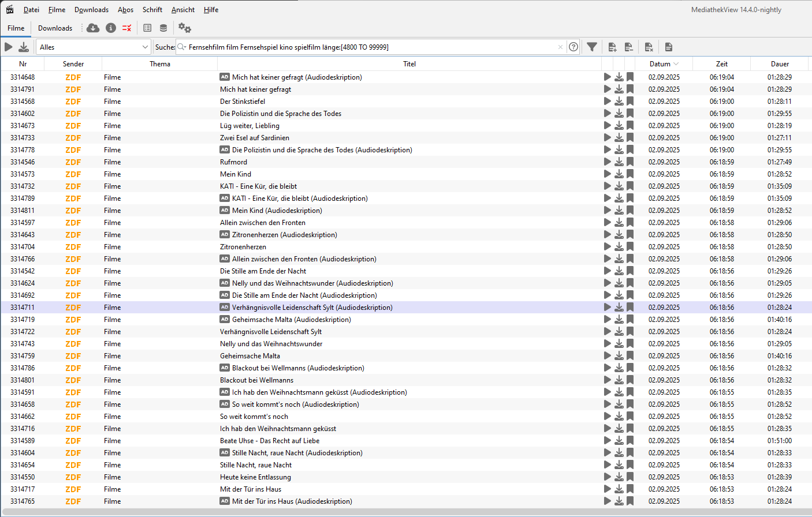Download 'Beate Uhse - Das Recht auf Liebe'
Viewport: 812px width, 517px height.
tap(619, 440)
